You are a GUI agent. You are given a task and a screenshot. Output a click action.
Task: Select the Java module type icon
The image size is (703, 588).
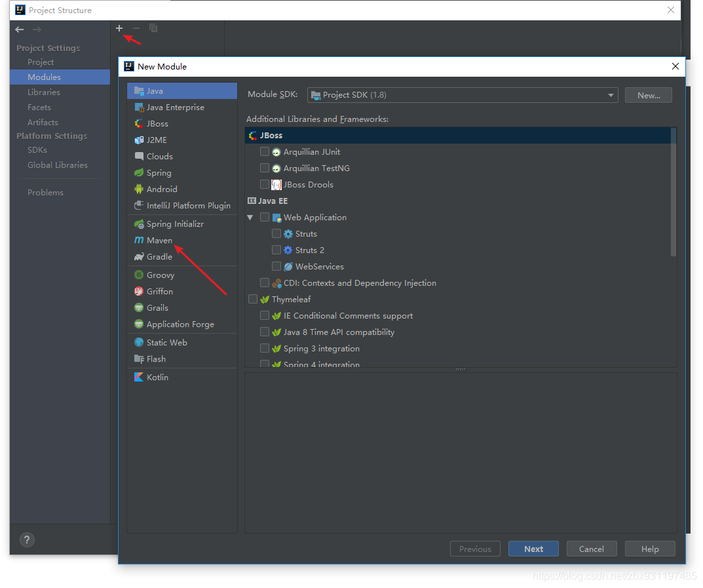coord(139,90)
